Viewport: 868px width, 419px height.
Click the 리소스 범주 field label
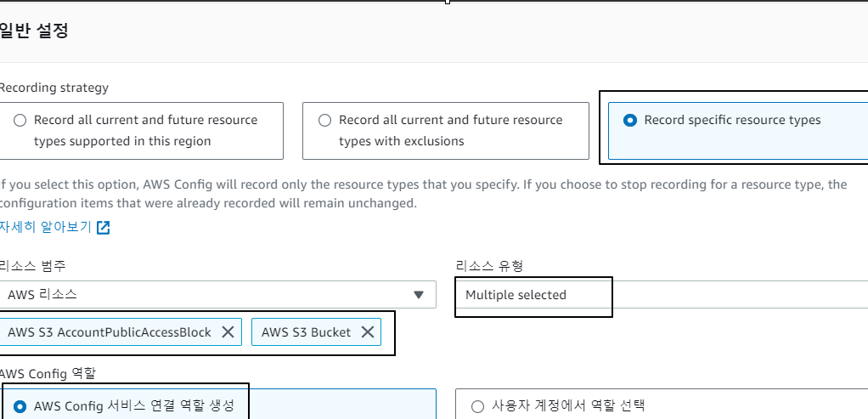[32, 266]
